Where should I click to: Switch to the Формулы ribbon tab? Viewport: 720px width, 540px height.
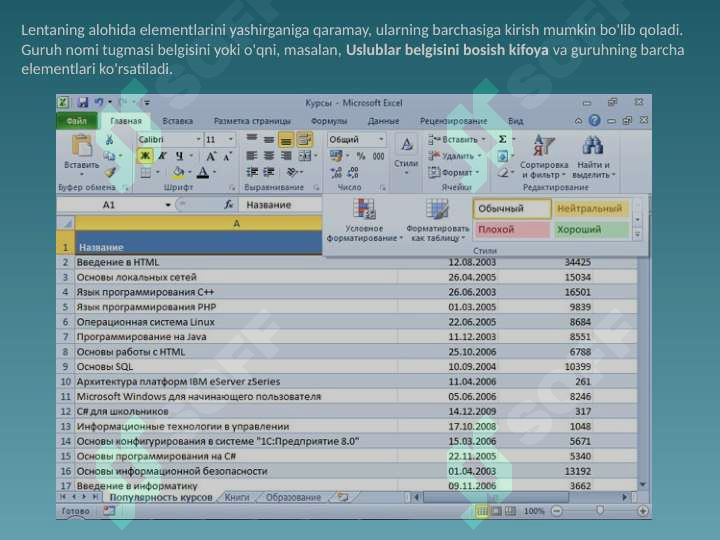(x=329, y=121)
